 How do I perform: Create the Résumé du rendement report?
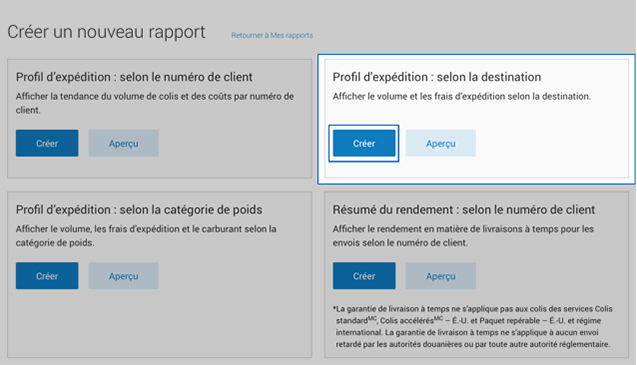tap(364, 276)
